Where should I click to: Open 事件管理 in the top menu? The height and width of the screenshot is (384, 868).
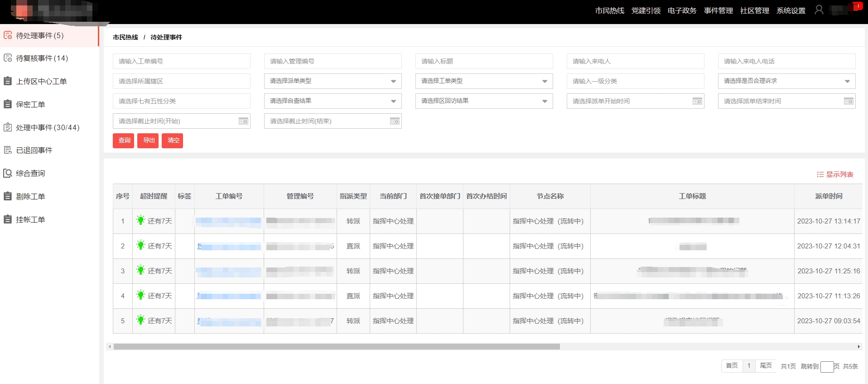point(718,10)
